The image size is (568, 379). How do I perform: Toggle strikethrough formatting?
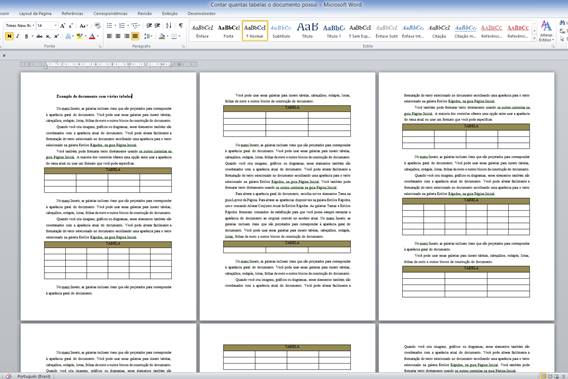(39, 36)
